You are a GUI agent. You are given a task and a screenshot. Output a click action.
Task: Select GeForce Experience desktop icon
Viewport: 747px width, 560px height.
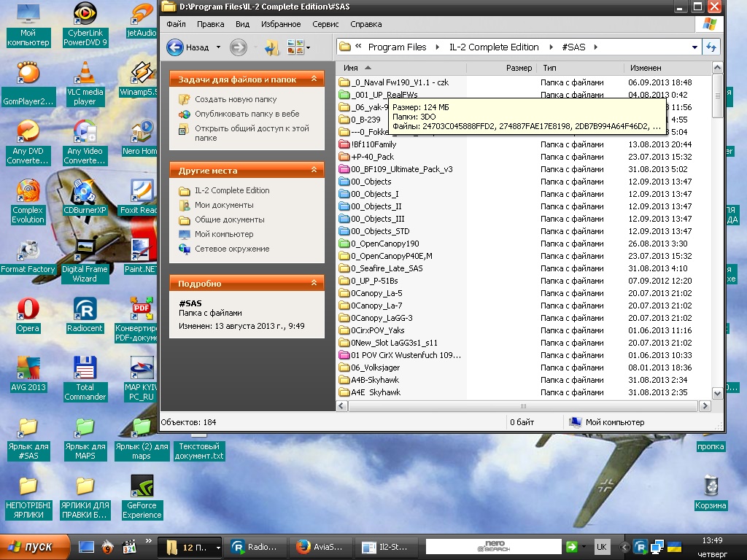(x=142, y=497)
